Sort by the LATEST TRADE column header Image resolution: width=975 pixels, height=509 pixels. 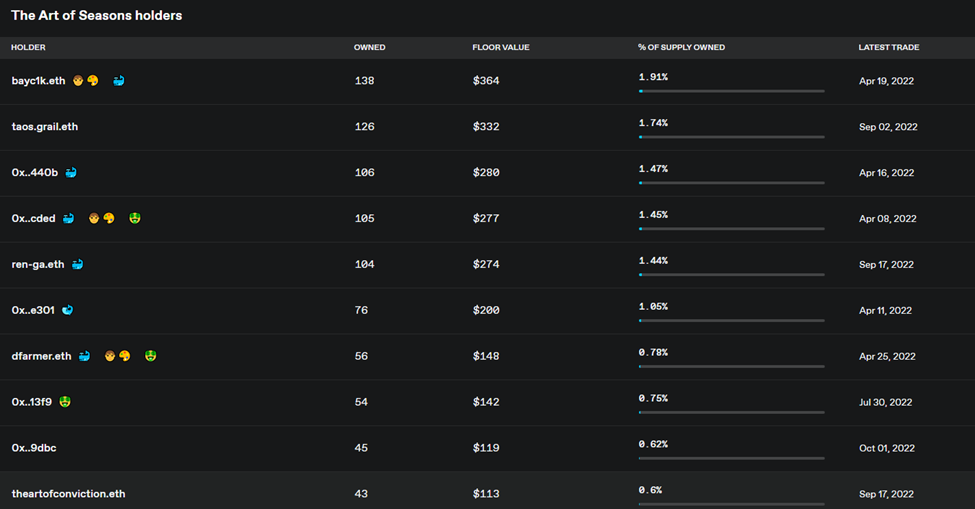[889, 47]
